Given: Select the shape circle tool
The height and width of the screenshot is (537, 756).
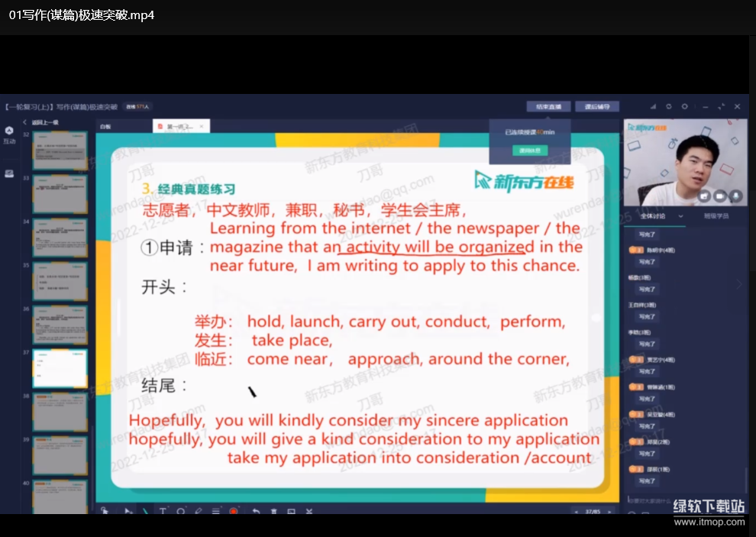Looking at the screenshot, I should 181,510.
